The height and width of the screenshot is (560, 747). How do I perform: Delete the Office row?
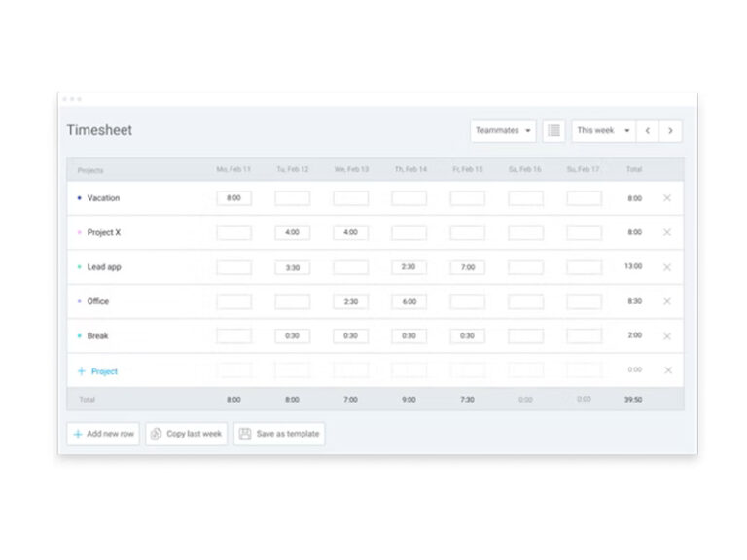click(667, 301)
